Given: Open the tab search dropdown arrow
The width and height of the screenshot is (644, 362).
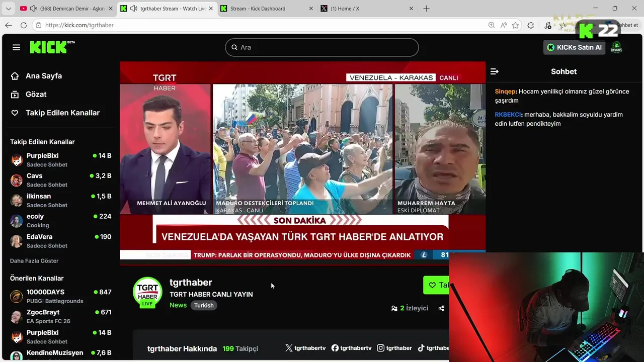Looking at the screenshot, I should (x=8, y=9).
